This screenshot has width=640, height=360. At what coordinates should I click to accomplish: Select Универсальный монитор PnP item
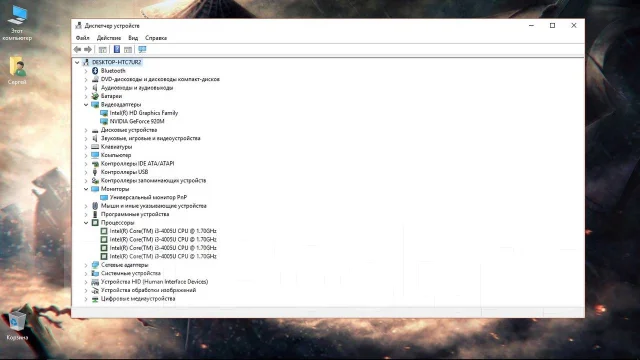pos(148,197)
